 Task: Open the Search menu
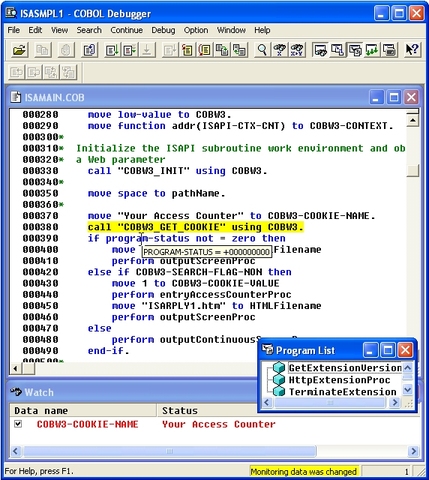pos(89,30)
